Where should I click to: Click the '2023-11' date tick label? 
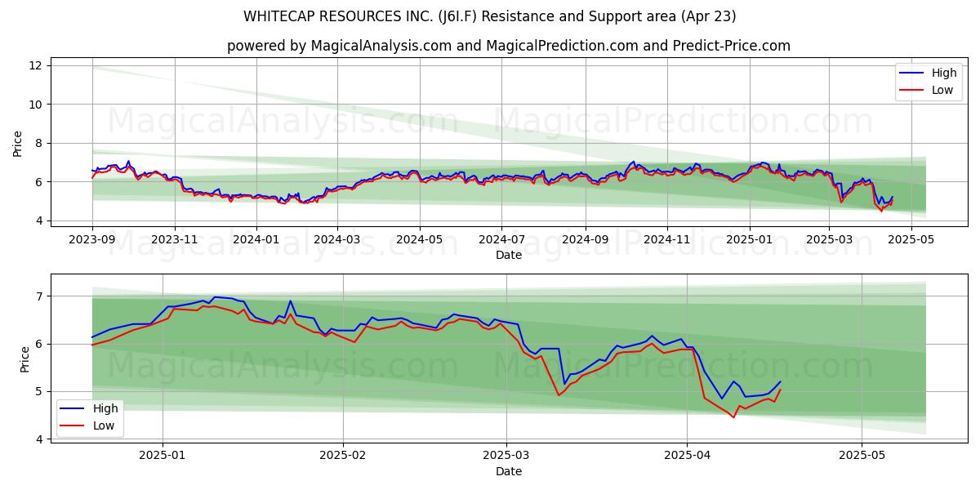pos(174,239)
